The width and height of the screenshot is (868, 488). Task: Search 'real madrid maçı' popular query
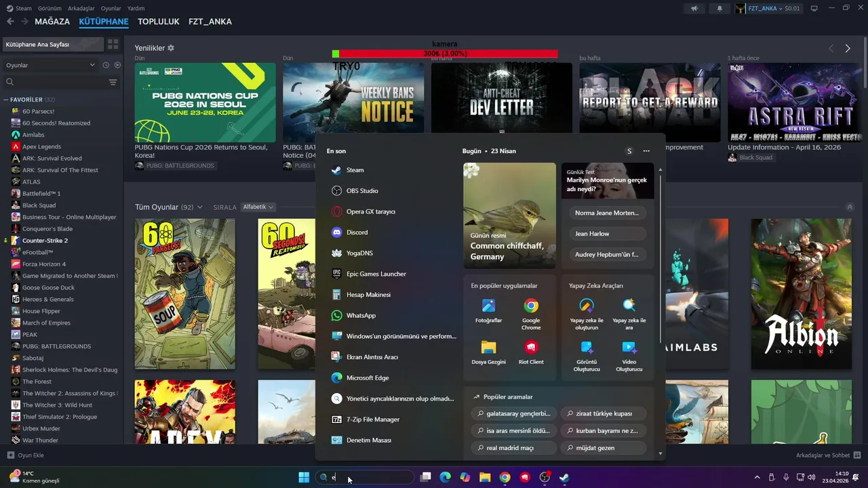pos(514,448)
